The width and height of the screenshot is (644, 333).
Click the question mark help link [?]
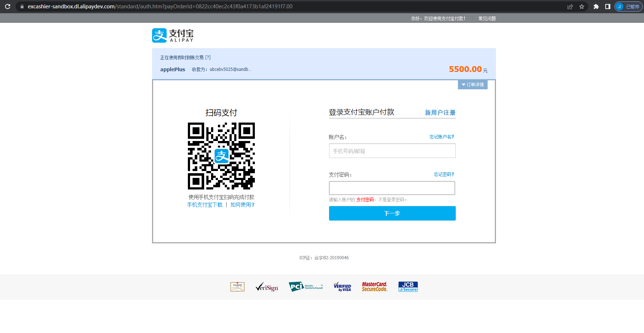coord(208,57)
